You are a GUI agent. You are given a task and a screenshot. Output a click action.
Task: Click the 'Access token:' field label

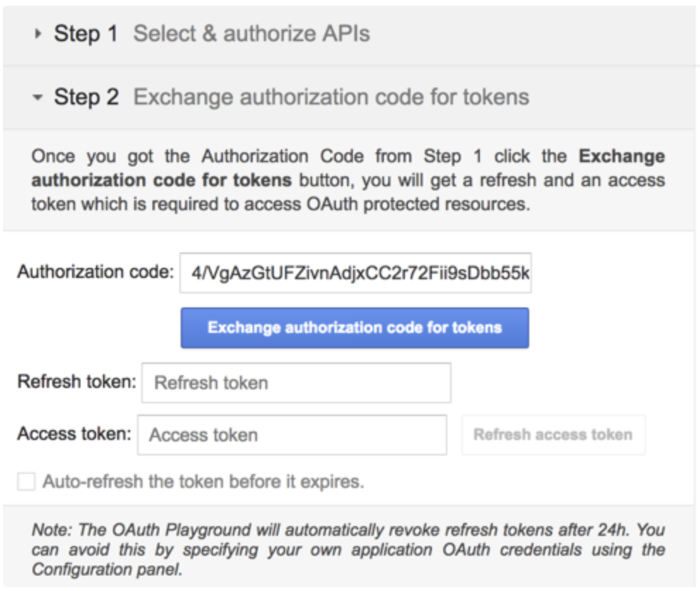(74, 434)
